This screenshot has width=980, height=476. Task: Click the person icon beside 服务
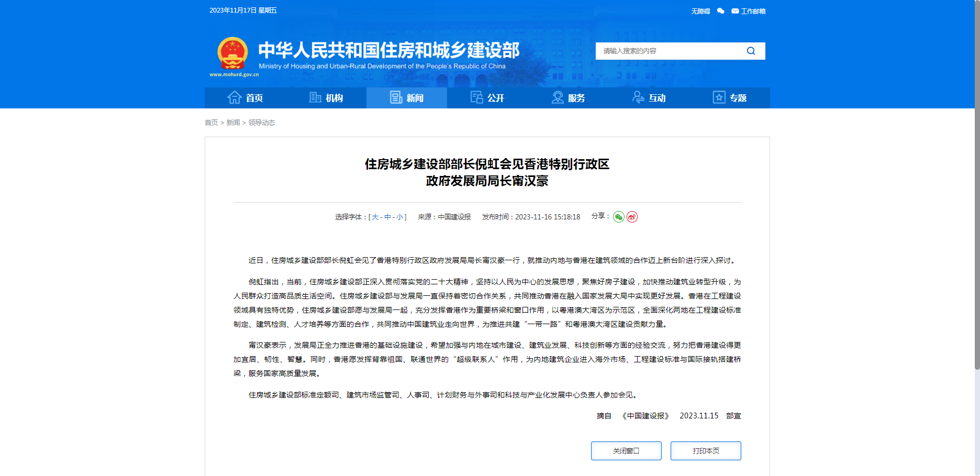[x=558, y=97]
